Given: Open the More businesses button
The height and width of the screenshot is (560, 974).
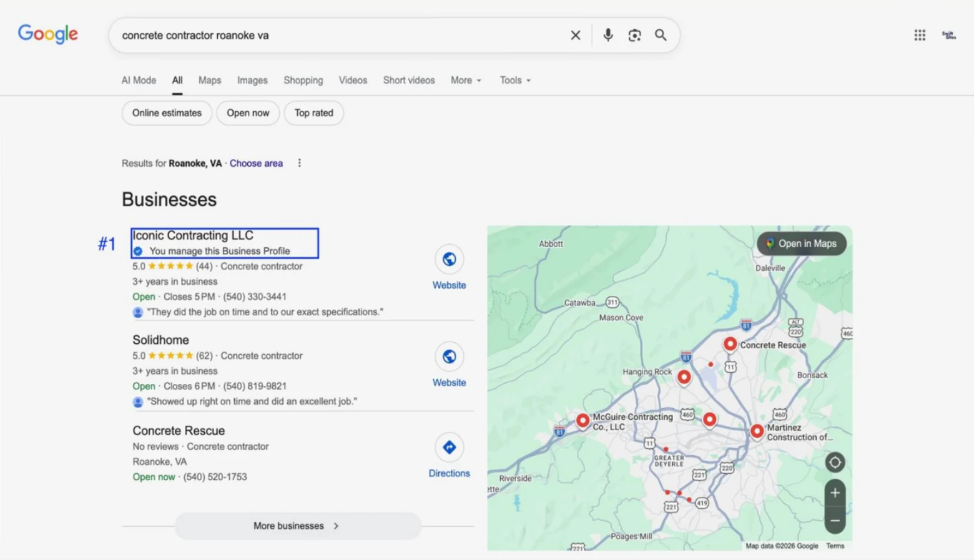Looking at the screenshot, I should coord(298,526).
